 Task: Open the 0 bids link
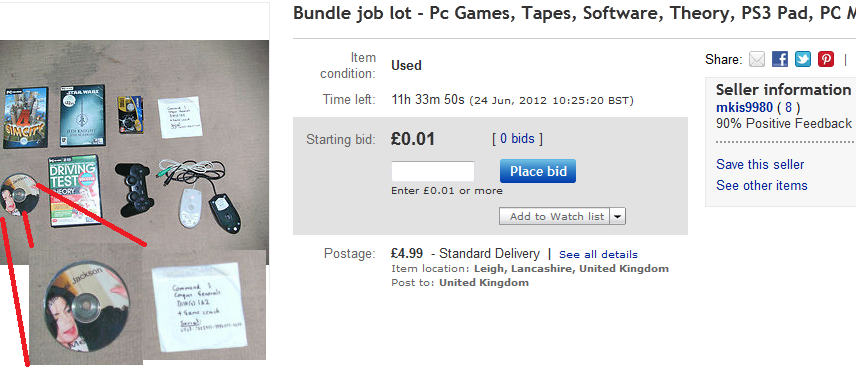point(517,139)
